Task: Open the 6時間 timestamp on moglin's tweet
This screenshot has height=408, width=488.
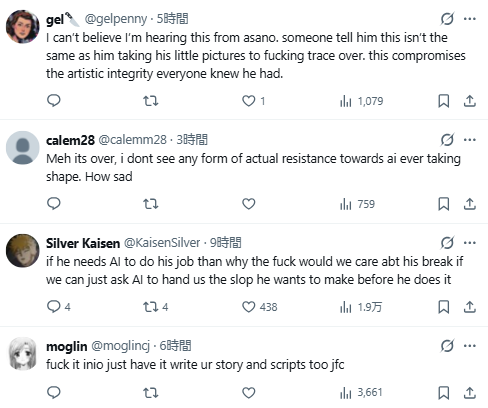Action: pyautogui.click(x=175, y=346)
